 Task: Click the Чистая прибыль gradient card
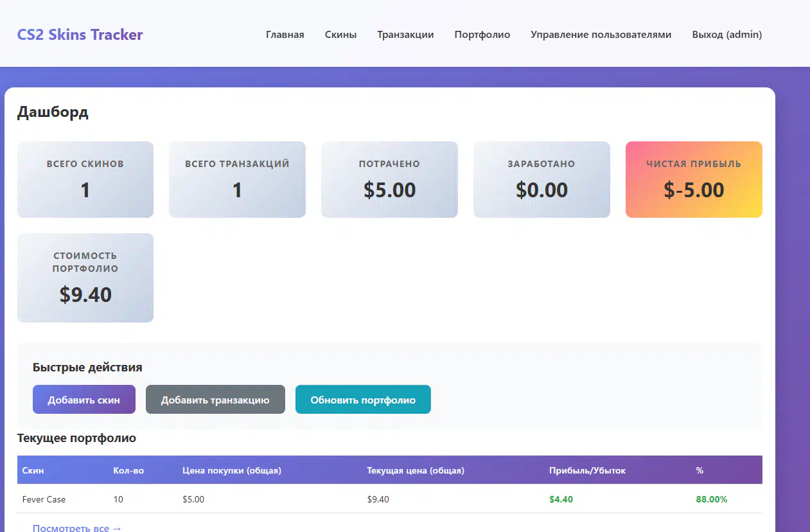[x=694, y=179]
